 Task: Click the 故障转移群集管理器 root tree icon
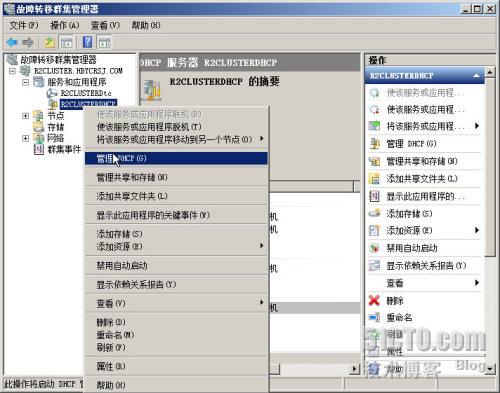(x=12, y=60)
